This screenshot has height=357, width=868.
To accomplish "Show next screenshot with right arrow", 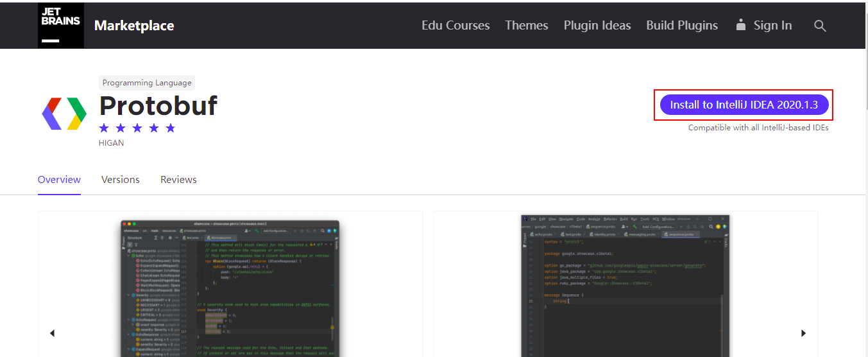I will pos(803,333).
